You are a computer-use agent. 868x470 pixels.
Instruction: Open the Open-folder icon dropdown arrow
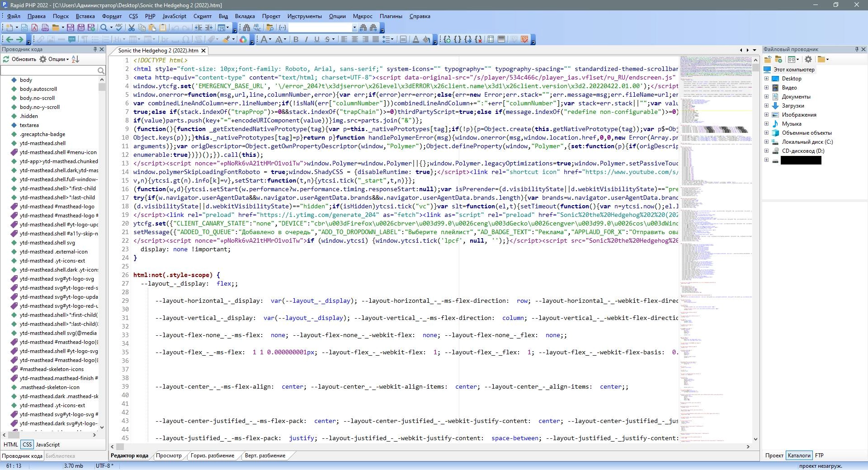point(63,28)
